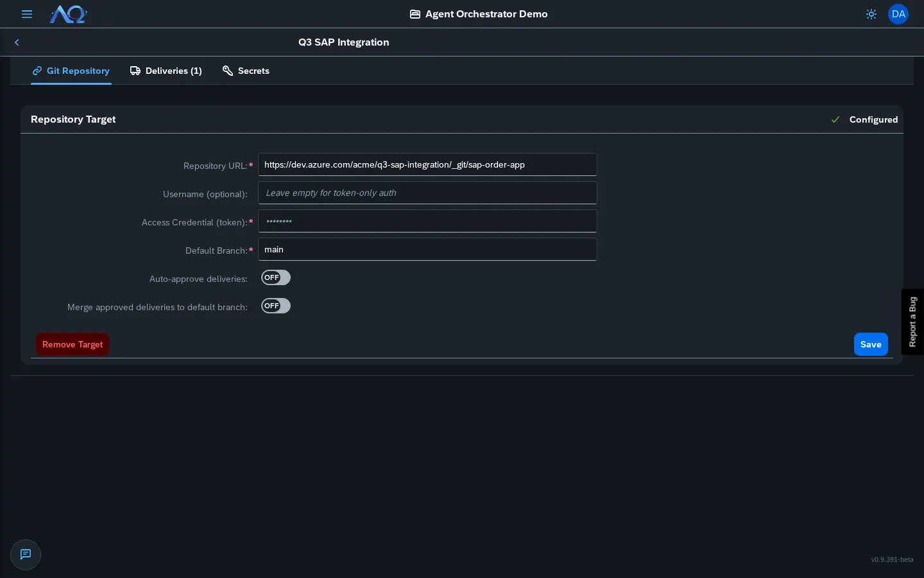The image size is (924, 578).
Task: Open the Secrets tab
Action: (246, 71)
